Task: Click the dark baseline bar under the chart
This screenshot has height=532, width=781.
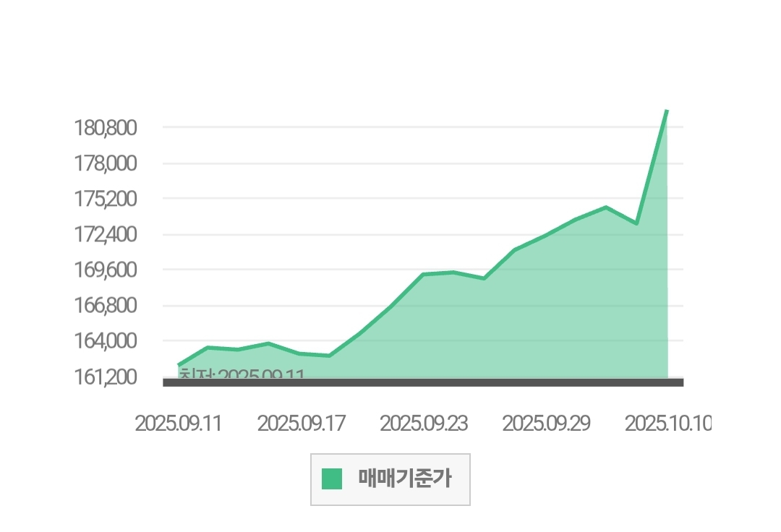Action: (423, 382)
